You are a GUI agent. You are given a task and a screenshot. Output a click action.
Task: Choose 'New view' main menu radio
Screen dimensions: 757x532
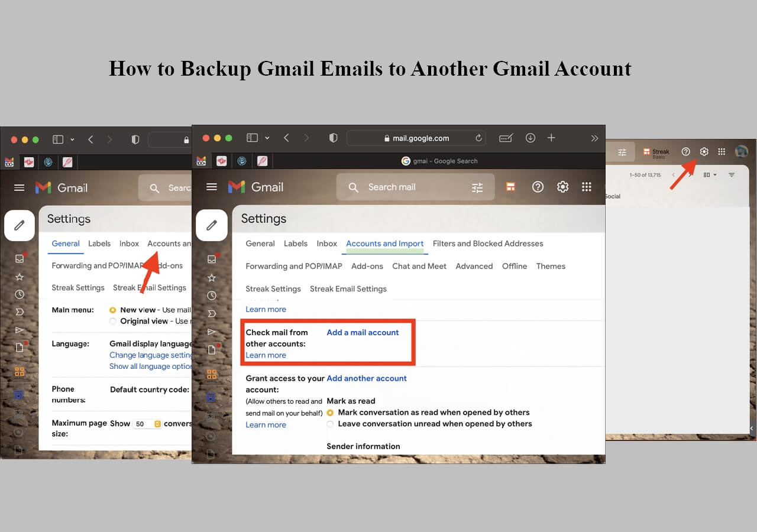113,310
